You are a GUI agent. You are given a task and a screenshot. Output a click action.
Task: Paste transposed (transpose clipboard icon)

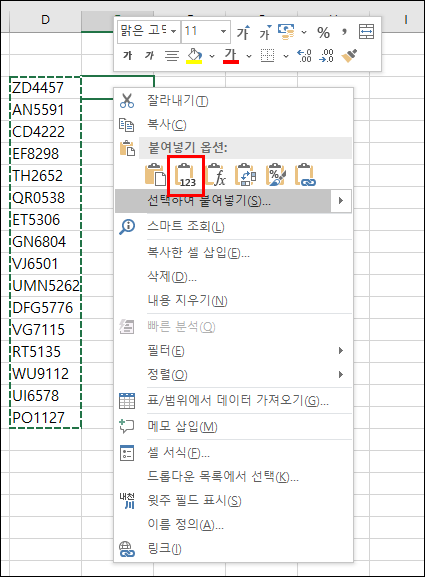coord(245,175)
